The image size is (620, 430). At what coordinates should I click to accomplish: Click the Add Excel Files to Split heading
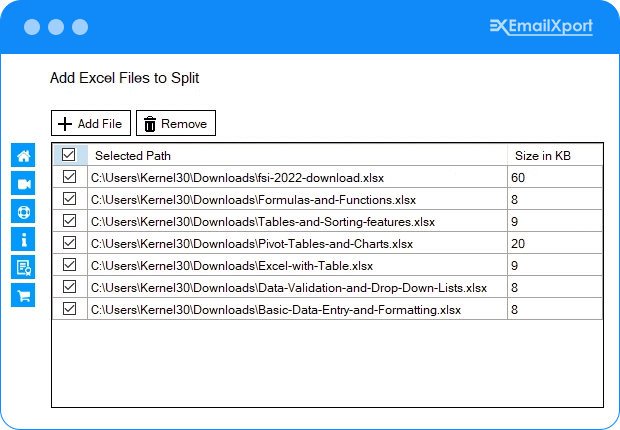click(125, 78)
